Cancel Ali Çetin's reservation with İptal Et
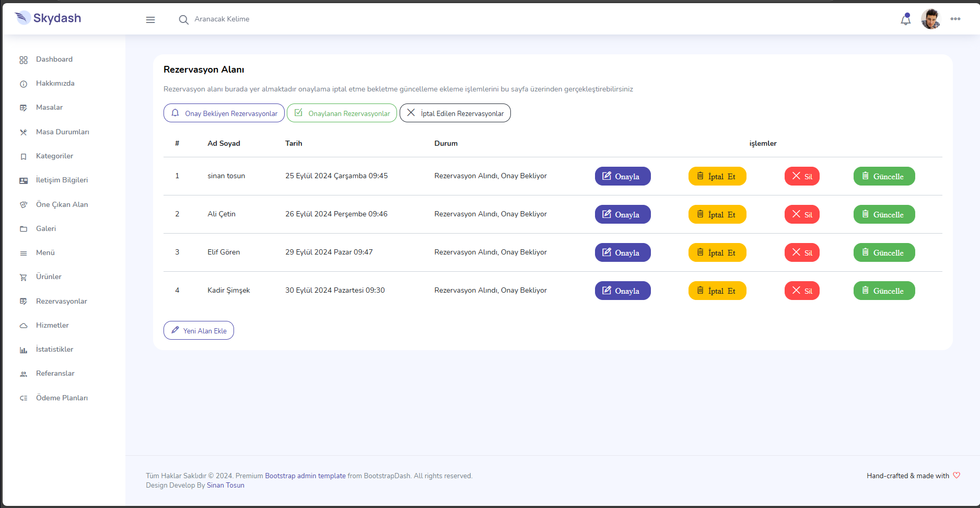 coord(717,214)
